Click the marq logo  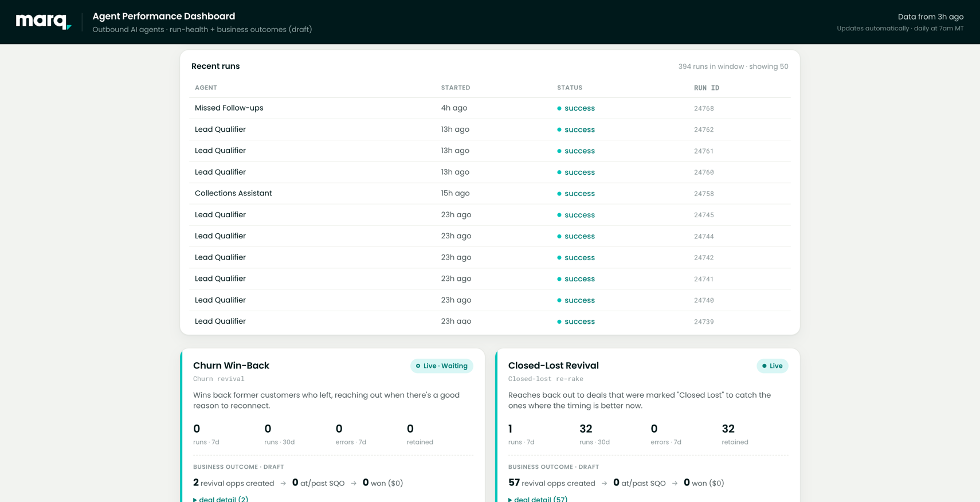(44, 21)
